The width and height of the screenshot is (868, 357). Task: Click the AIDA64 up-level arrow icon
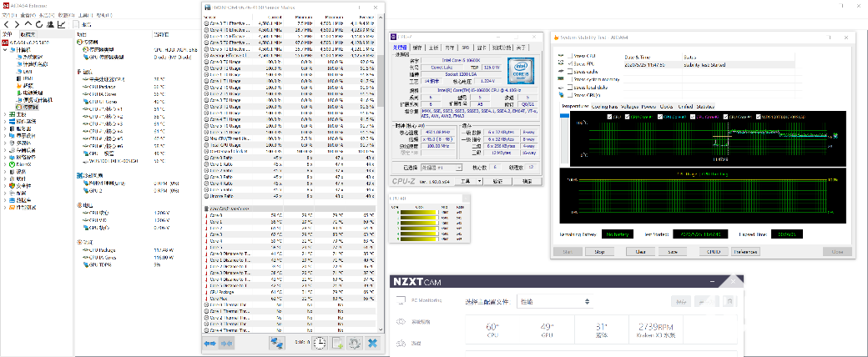28,24
